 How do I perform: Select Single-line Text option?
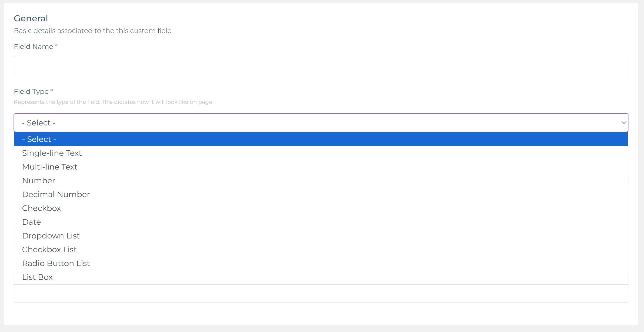tap(52, 153)
